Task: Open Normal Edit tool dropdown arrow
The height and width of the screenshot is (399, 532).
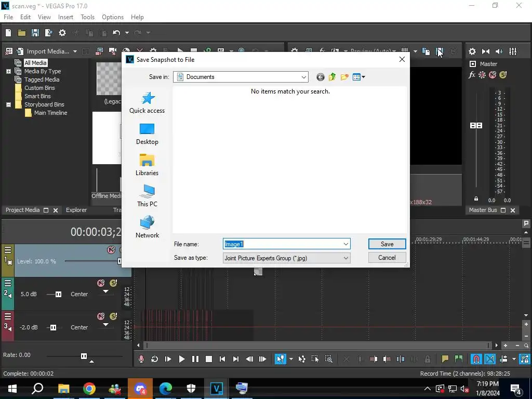Action: pos(291,359)
